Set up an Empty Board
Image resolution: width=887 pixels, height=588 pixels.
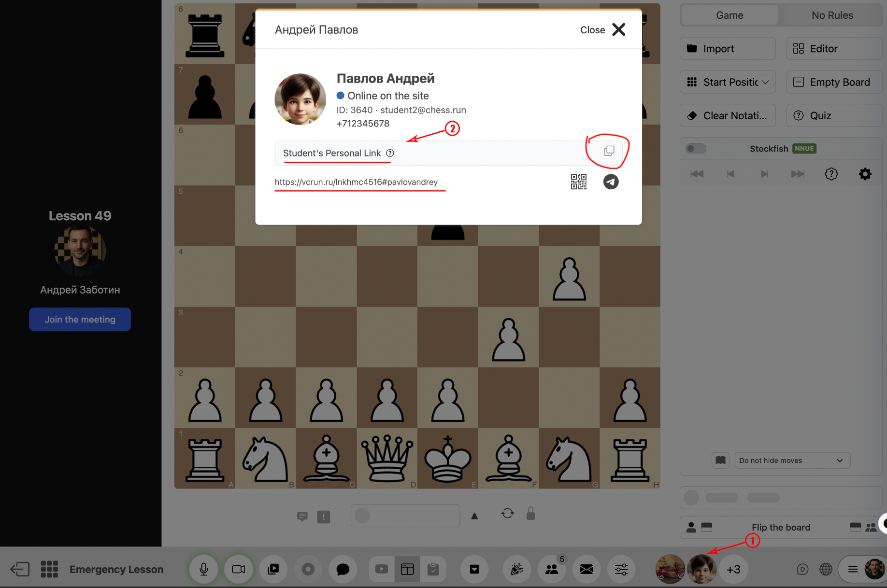[834, 82]
